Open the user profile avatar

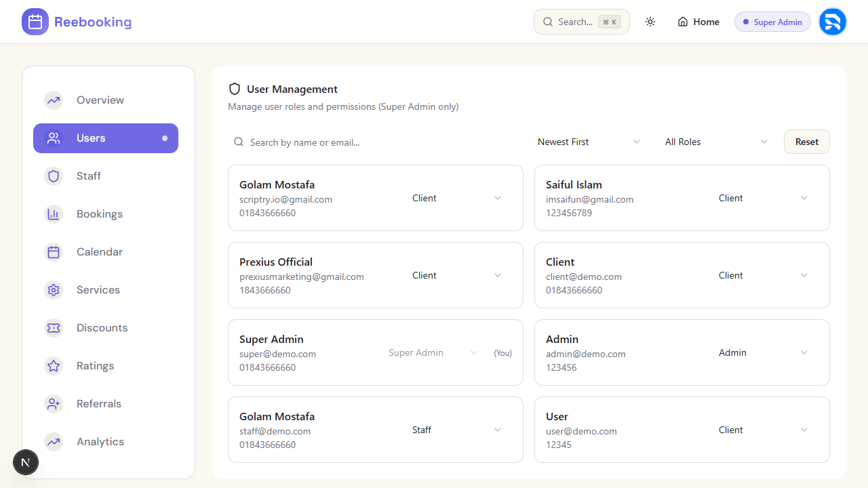click(x=832, y=22)
